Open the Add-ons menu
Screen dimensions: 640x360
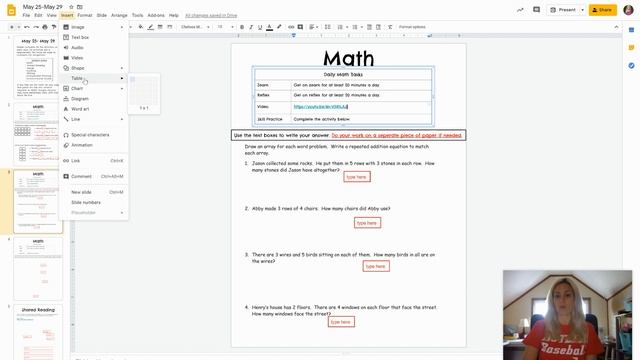coord(156,16)
